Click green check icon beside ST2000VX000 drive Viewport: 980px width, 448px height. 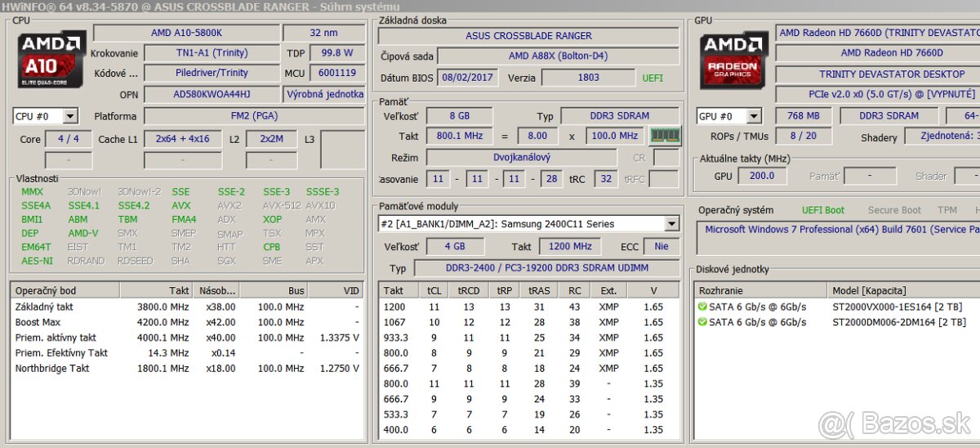(702, 307)
